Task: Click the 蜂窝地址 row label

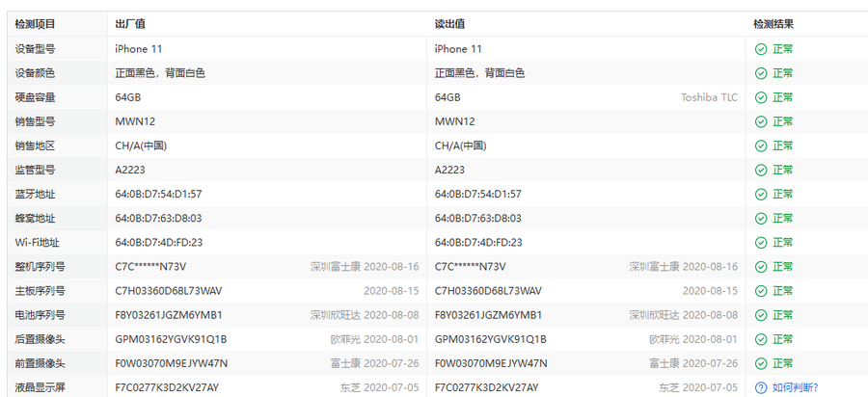Action: 35,219
